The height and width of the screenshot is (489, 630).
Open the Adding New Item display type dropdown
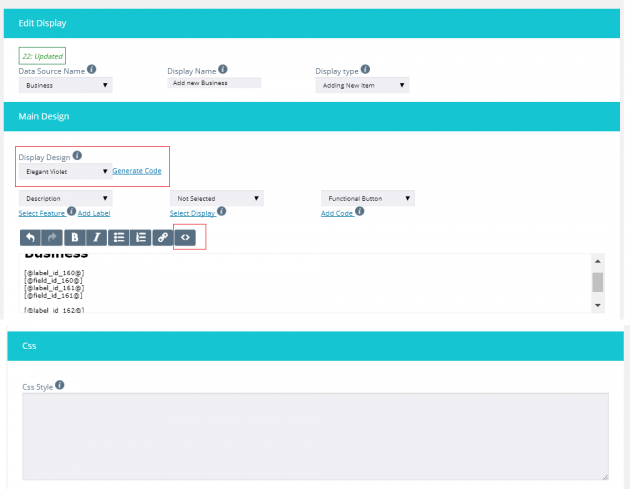click(x=362, y=85)
